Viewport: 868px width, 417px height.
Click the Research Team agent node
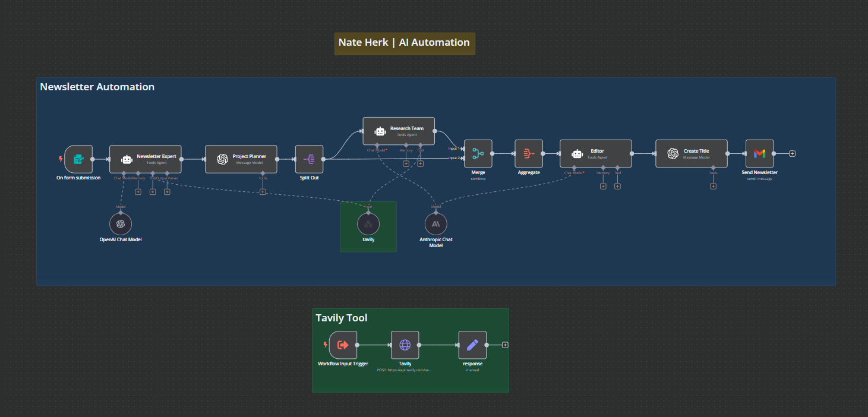399,131
